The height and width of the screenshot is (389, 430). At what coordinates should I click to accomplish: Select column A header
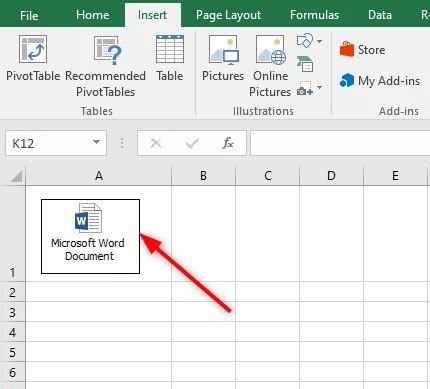pos(99,176)
